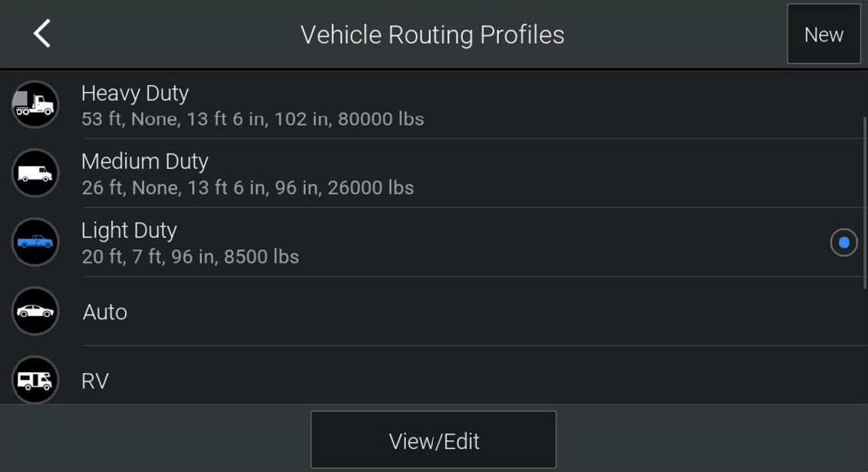Screen dimensions: 868x472
Task: Click the profile list vertical scrollbar
Action: pos(865,203)
